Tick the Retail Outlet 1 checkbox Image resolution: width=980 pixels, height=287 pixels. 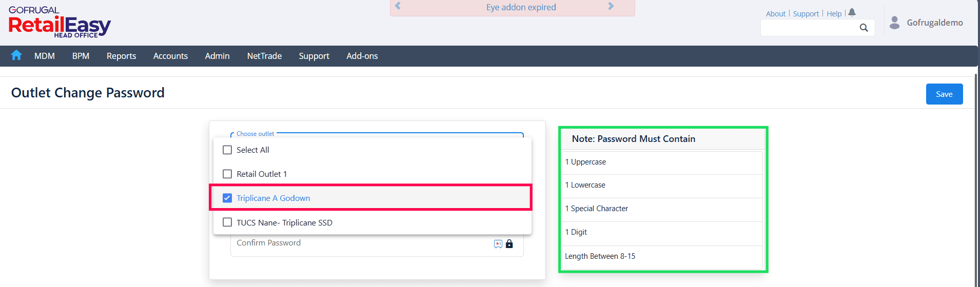(227, 174)
